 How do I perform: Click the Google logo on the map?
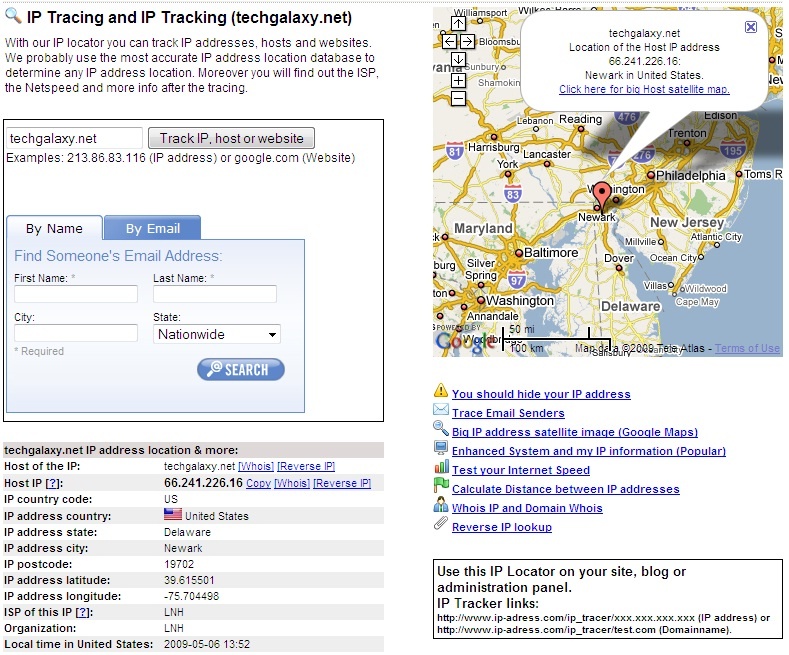(x=465, y=341)
